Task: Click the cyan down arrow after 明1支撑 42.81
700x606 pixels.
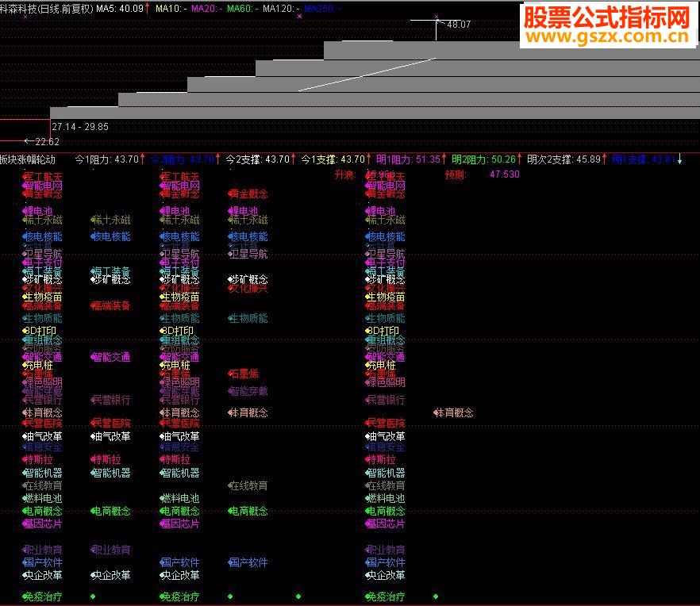Action: pyautogui.click(x=679, y=159)
